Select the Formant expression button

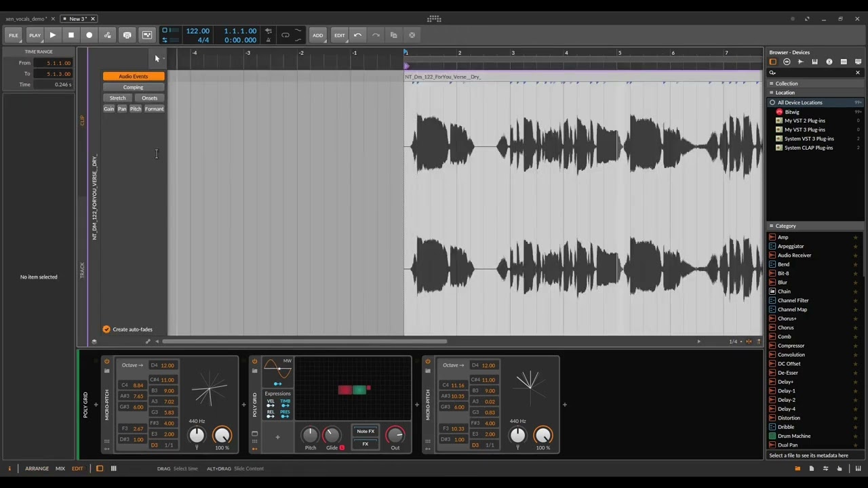[x=154, y=109]
